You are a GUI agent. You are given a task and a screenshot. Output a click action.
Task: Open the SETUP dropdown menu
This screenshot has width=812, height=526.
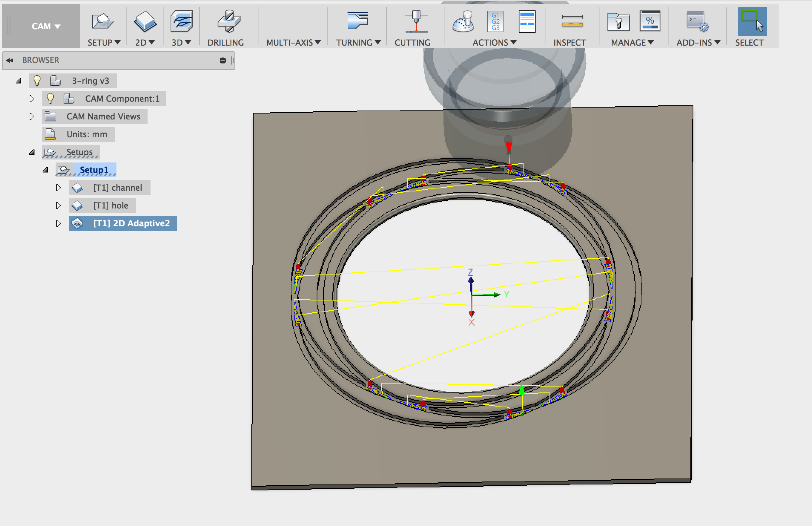pyautogui.click(x=104, y=43)
